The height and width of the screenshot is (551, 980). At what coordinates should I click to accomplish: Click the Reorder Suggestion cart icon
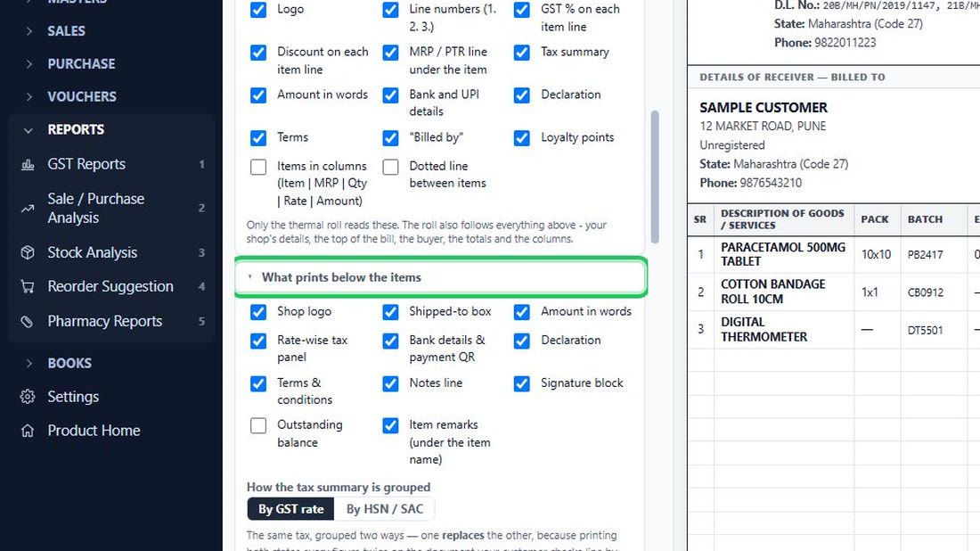pos(28,286)
